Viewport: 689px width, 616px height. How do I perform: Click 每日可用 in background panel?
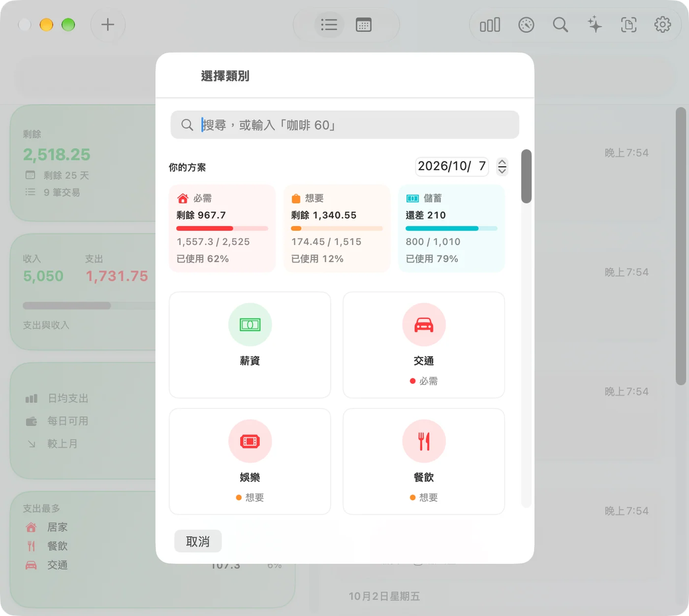tap(68, 421)
